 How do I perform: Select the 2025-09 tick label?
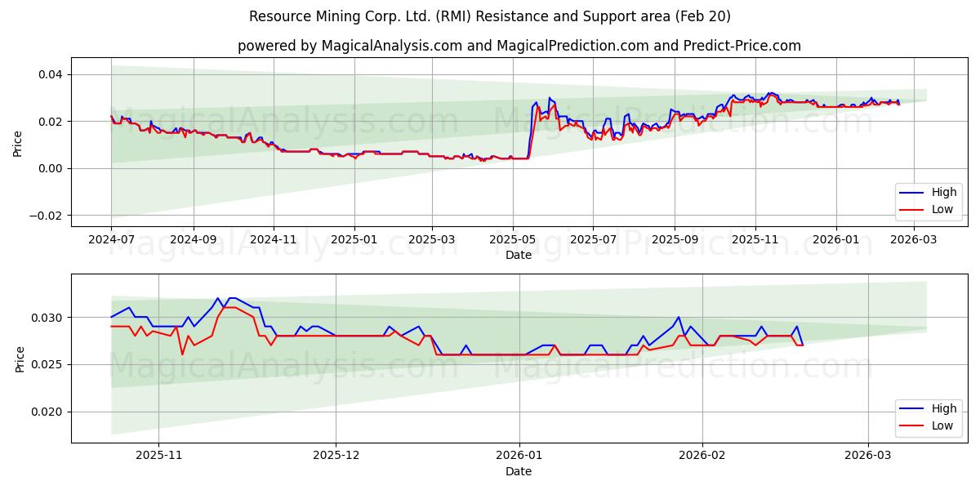(x=675, y=240)
